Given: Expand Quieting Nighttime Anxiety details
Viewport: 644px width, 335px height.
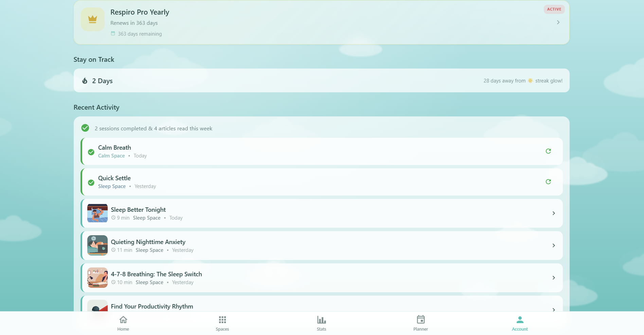Looking at the screenshot, I should pos(554,245).
